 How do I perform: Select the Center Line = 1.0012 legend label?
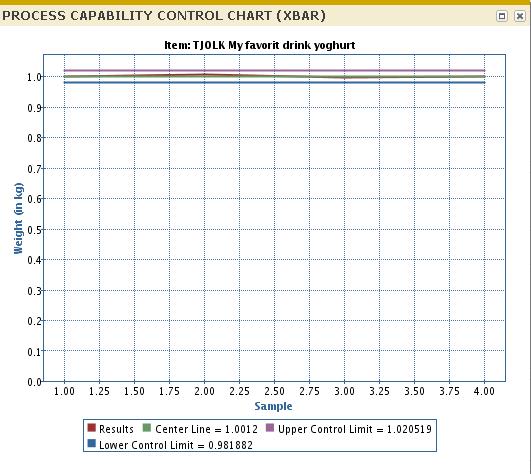(206, 429)
